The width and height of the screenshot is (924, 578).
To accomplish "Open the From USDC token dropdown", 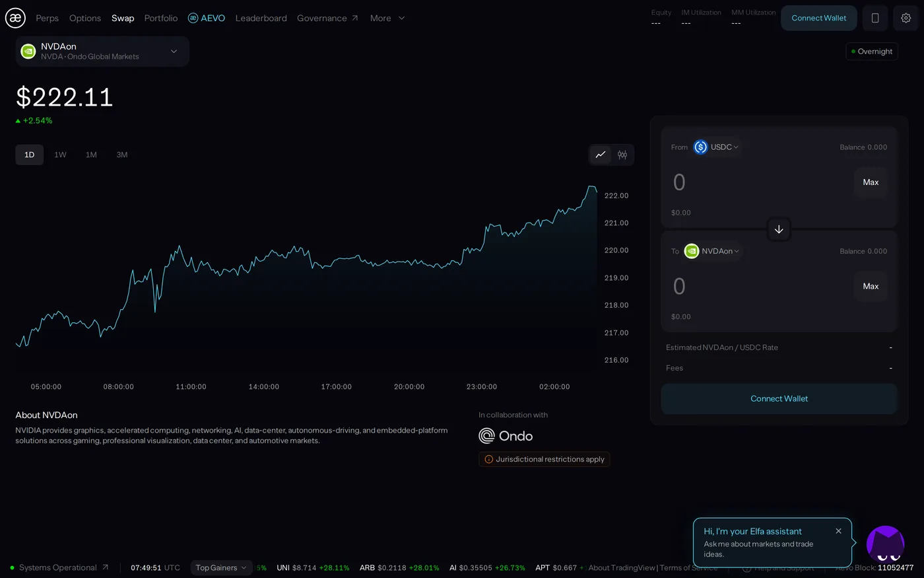I will pos(717,147).
